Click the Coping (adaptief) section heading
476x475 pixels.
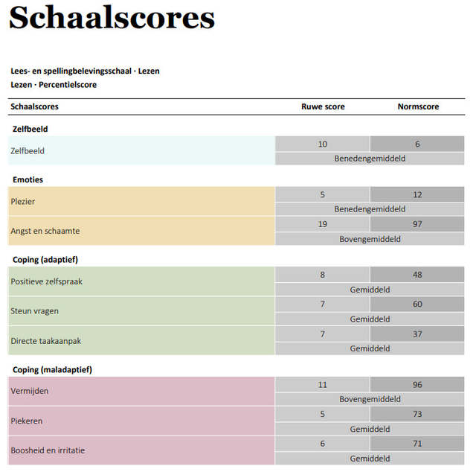[x=45, y=260]
